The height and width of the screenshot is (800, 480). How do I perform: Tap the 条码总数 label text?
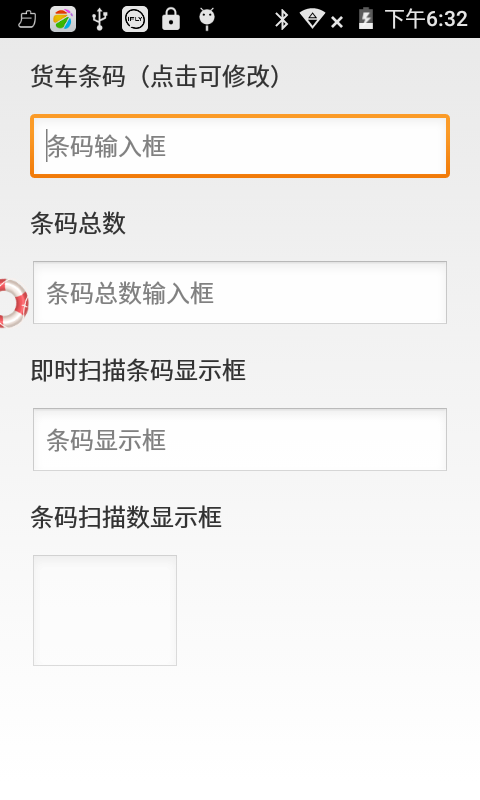click(78, 223)
